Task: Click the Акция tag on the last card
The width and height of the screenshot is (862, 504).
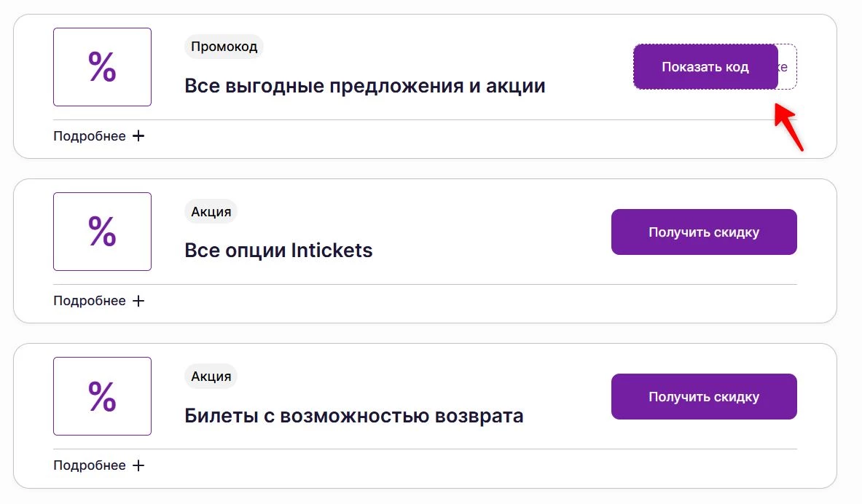Action: coord(211,376)
